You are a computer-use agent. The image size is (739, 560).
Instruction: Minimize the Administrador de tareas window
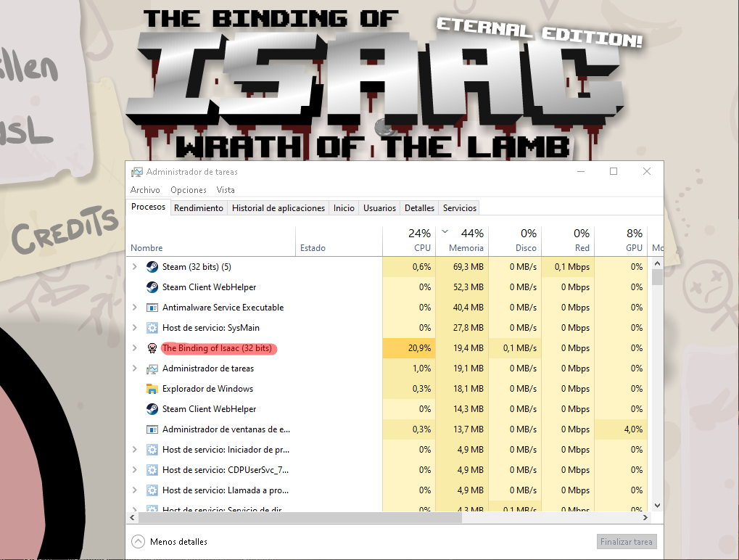[581, 172]
